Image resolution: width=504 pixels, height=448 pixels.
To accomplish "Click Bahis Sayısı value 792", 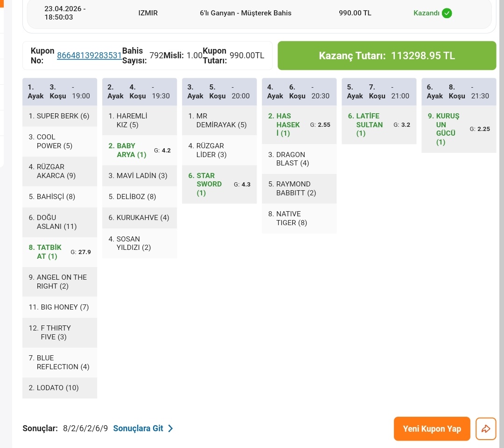I will click(x=156, y=55).
